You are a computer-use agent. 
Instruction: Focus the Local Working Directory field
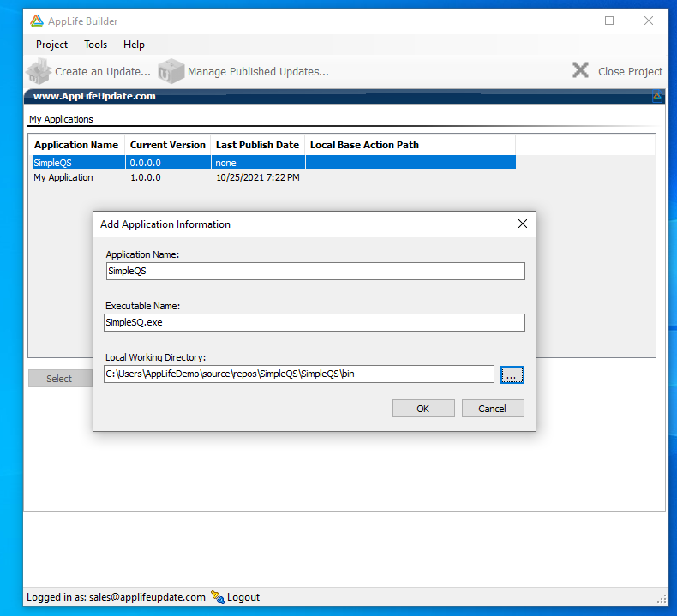tap(299, 374)
